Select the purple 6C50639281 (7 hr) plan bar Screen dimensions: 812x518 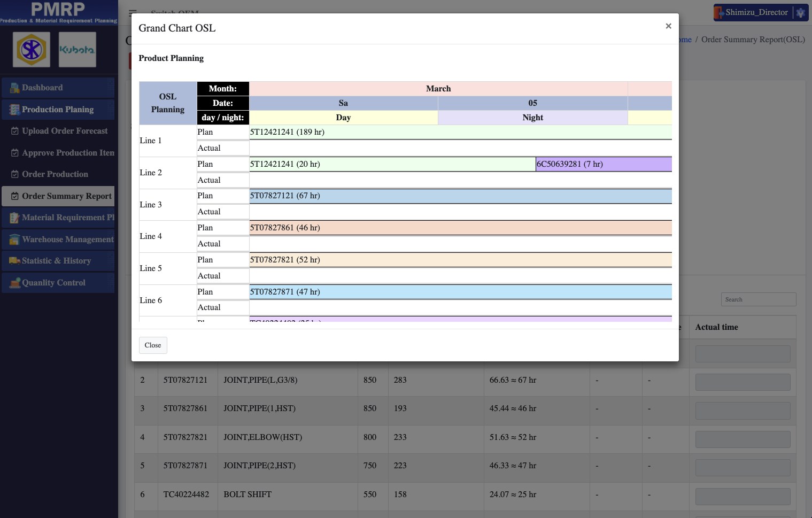pos(603,164)
